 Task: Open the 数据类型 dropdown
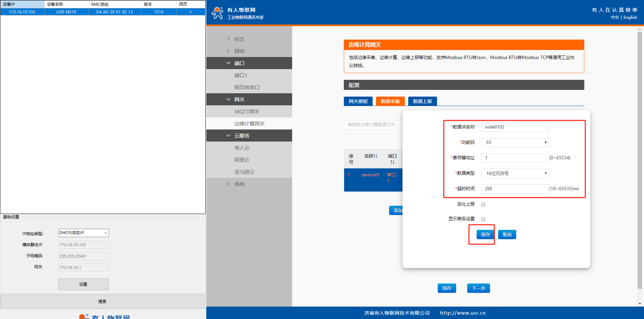click(515, 173)
